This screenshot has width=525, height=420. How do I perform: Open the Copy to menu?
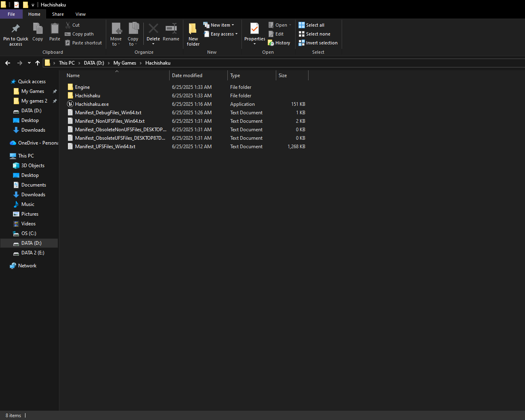(133, 34)
